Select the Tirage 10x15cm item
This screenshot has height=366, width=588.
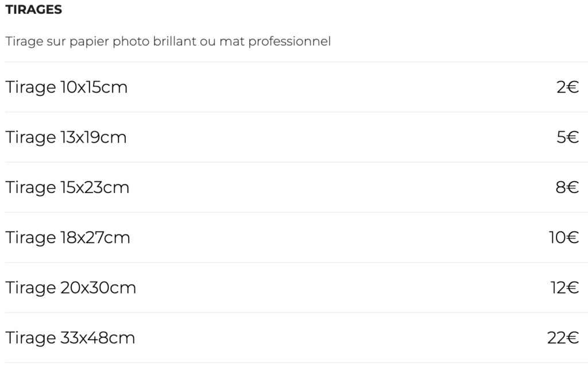point(67,87)
